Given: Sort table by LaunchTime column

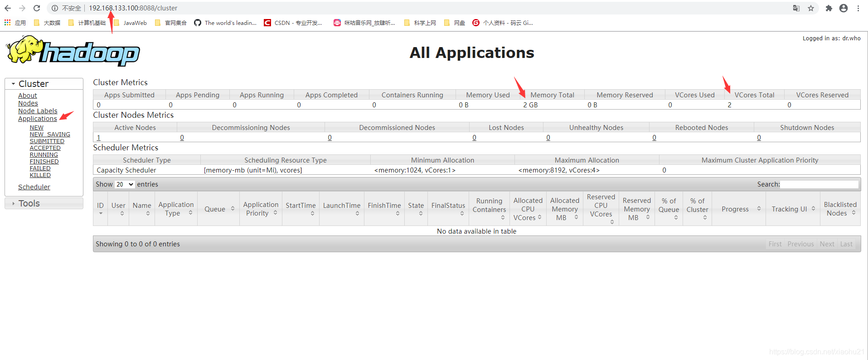Looking at the screenshot, I should tap(342, 209).
